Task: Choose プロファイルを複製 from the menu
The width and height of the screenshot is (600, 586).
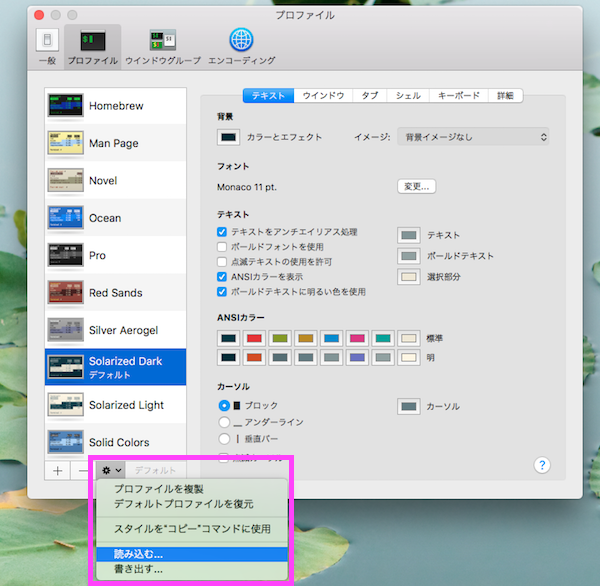Action: coord(192,489)
